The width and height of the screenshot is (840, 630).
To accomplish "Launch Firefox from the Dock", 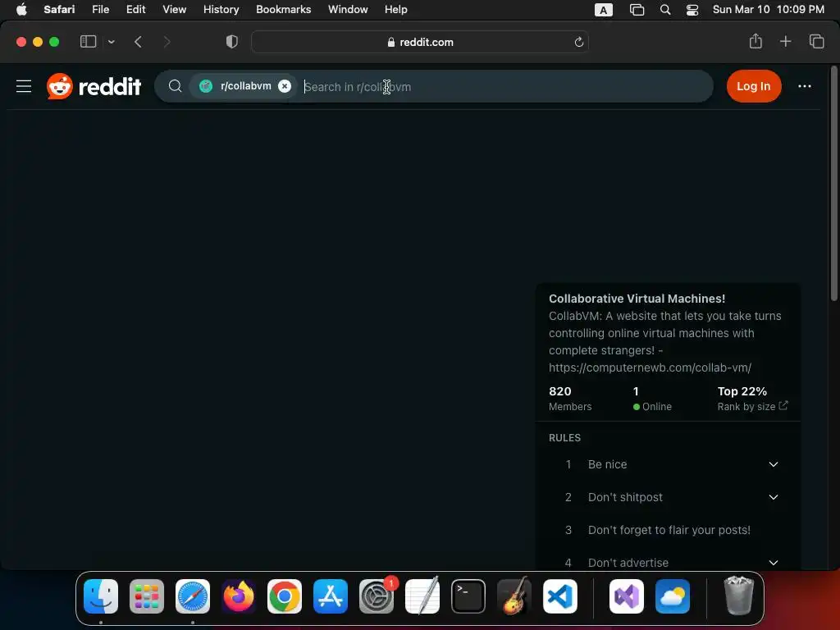I will pos(239,596).
